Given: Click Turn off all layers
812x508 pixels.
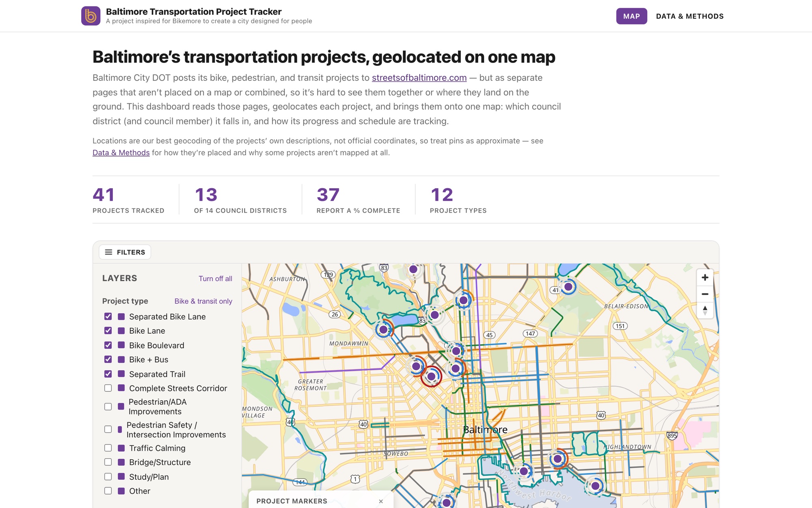Looking at the screenshot, I should [215, 278].
